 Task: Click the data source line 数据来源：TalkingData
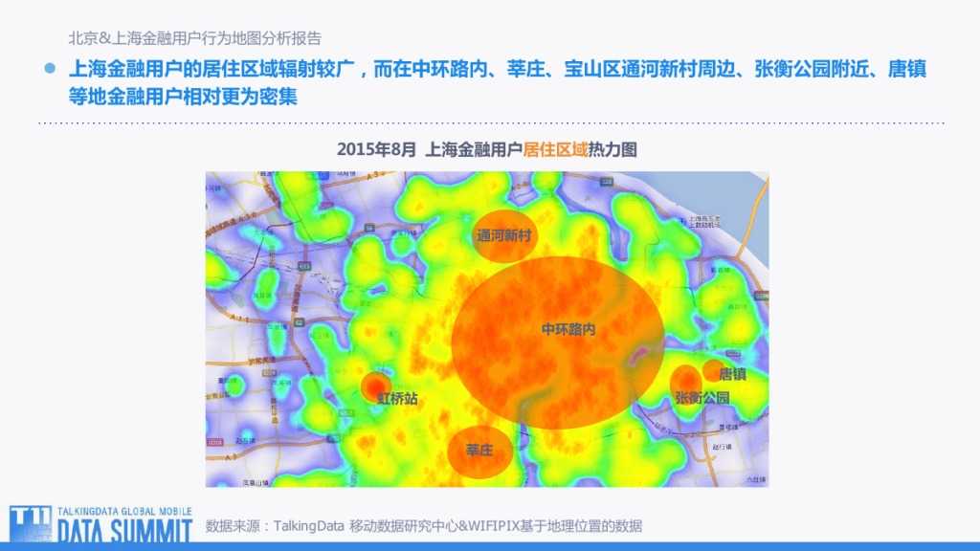point(423,525)
